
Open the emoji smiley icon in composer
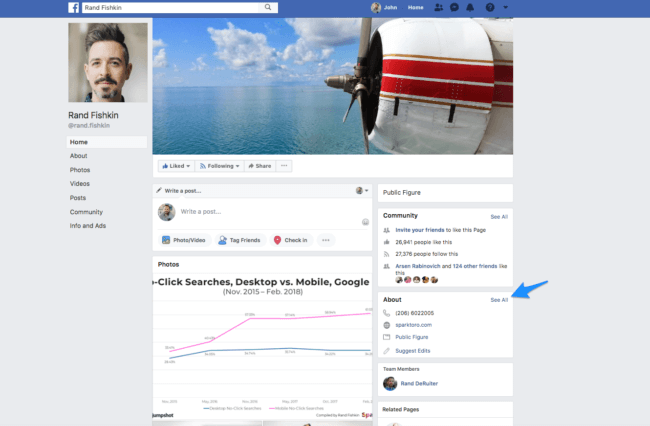[x=365, y=222]
